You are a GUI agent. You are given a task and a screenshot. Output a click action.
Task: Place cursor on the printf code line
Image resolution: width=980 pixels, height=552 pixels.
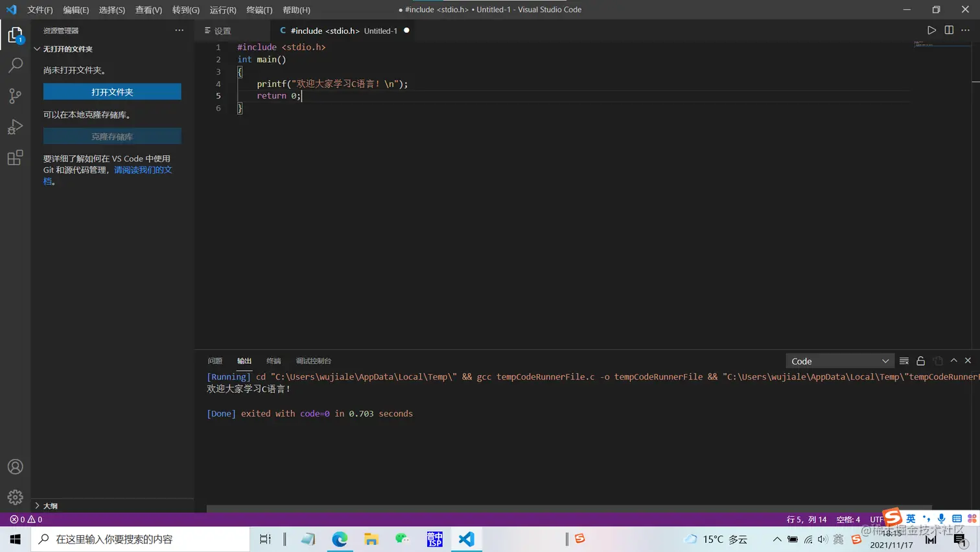point(332,84)
